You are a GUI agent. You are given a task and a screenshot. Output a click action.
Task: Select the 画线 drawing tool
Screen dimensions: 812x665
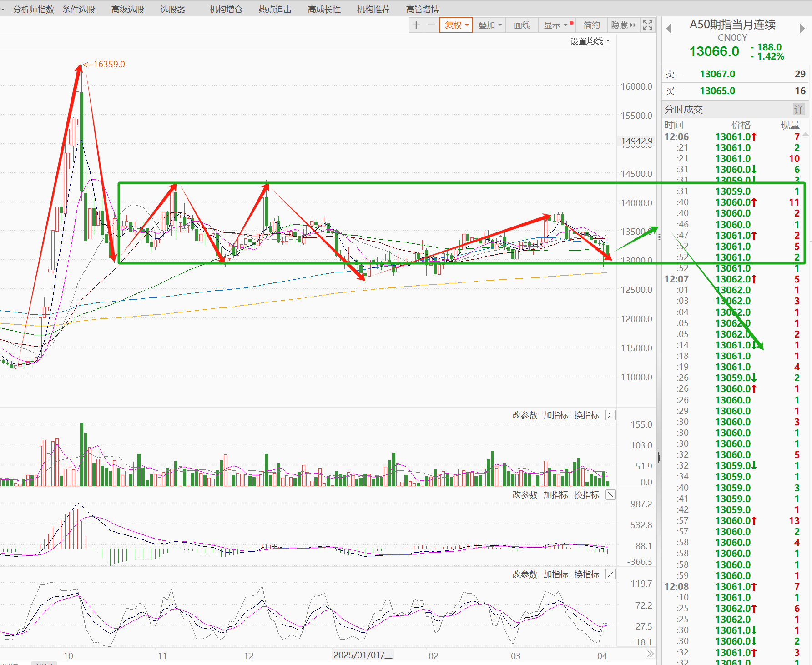click(522, 25)
